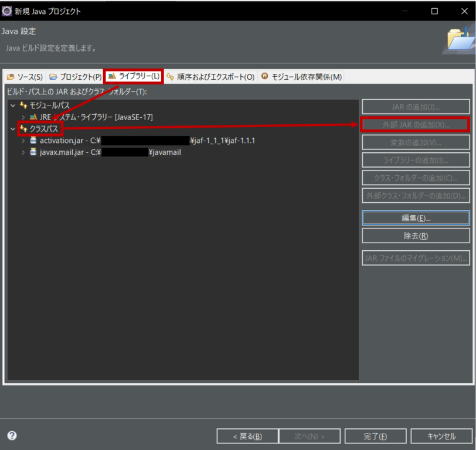Click the javax.mail.jar file icon
Image resolution: width=476 pixels, height=450 pixels.
tap(33, 152)
